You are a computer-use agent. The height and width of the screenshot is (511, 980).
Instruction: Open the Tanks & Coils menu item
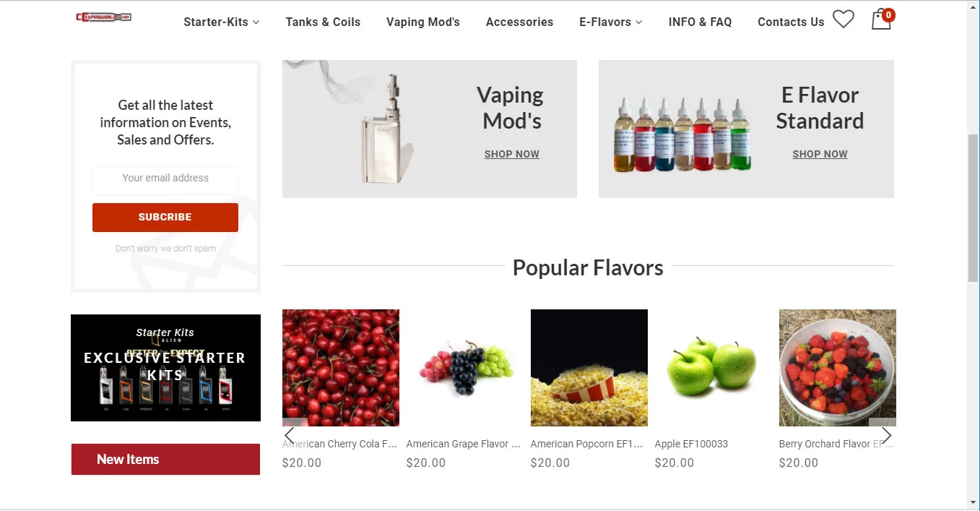(323, 22)
